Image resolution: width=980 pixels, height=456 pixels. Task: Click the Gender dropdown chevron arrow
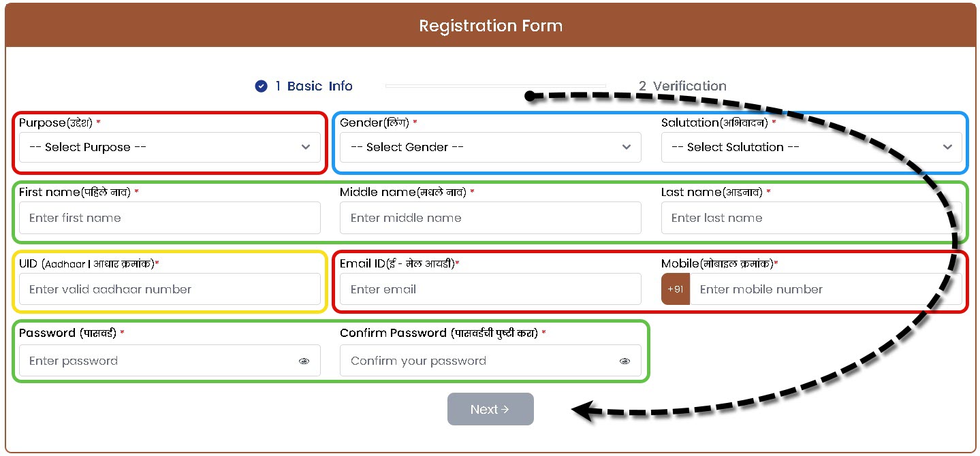tap(627, 147)
